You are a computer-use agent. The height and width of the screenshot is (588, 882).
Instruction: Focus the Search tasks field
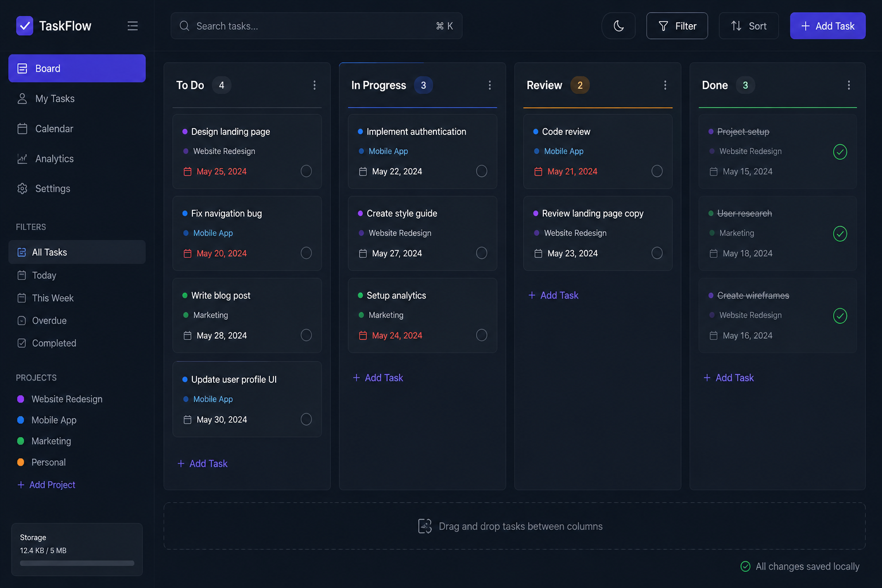click(x=316, y=26)
